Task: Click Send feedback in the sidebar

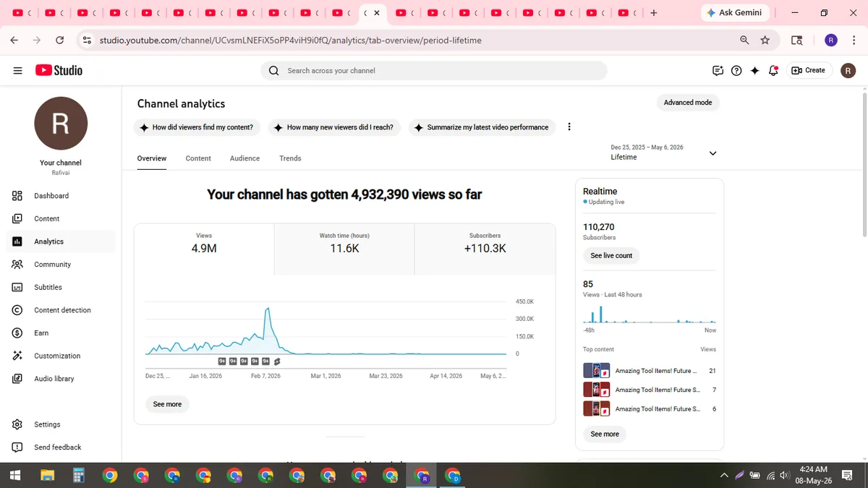Action: 61,448
